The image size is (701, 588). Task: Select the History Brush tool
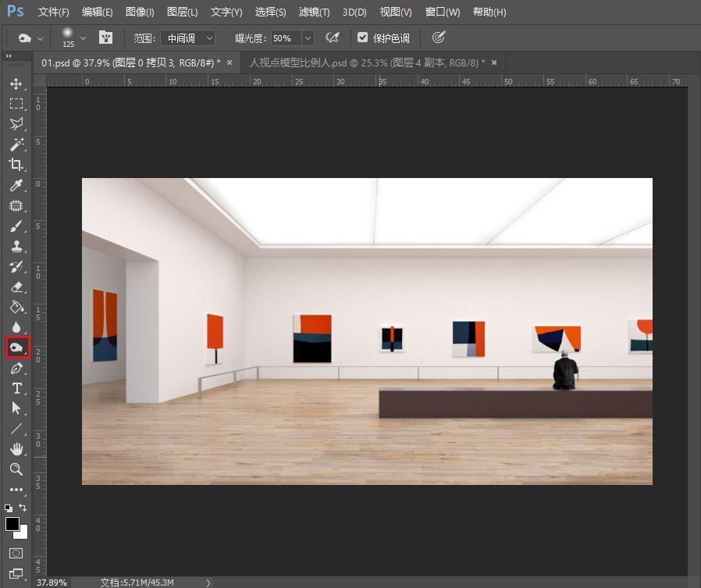[16, 267]
